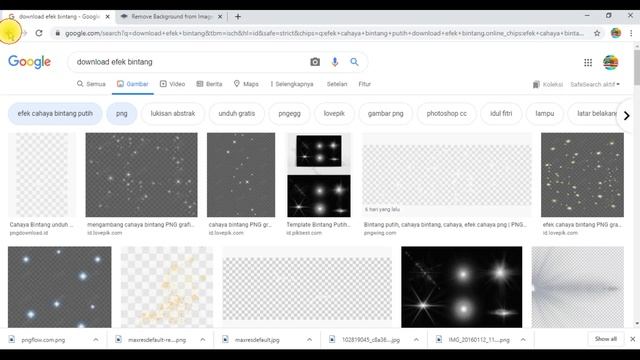Expand options for 102819045_c8a36...jpg download

(x=416, y=340)
